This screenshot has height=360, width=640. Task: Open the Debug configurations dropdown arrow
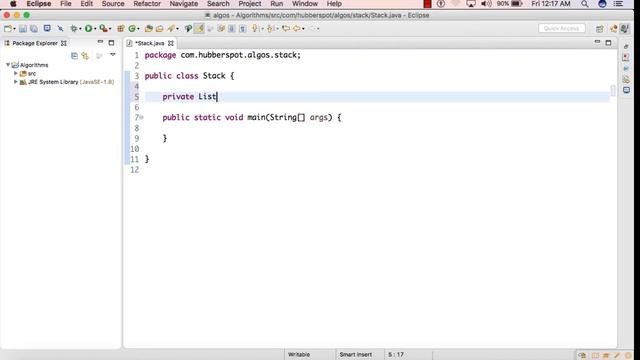click(x=80, y=29)
